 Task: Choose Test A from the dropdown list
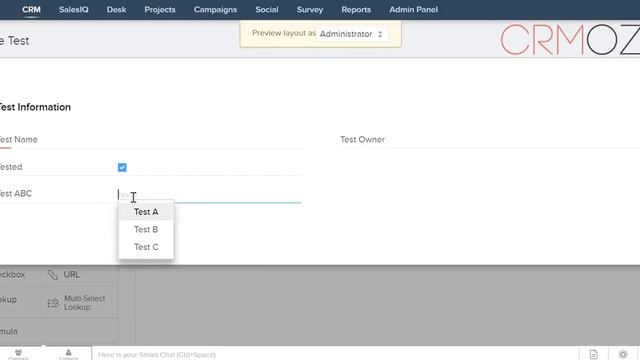(146, 212)
